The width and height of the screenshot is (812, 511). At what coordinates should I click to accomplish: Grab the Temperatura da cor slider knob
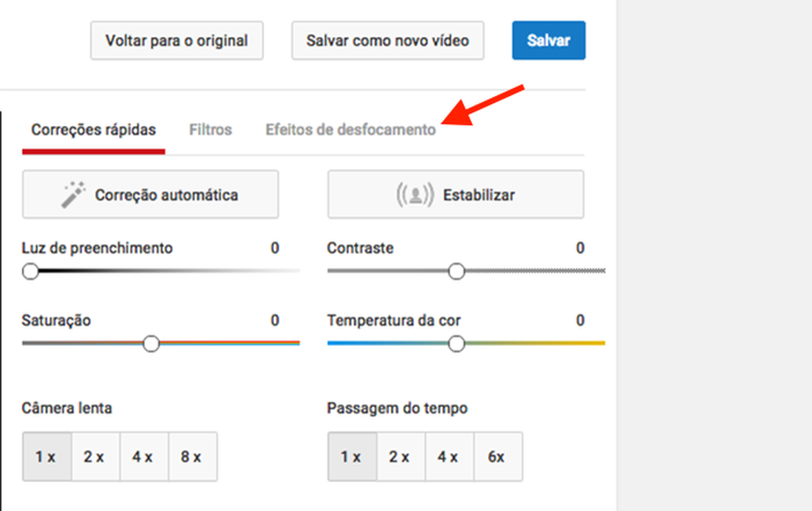tap(456, 343)
